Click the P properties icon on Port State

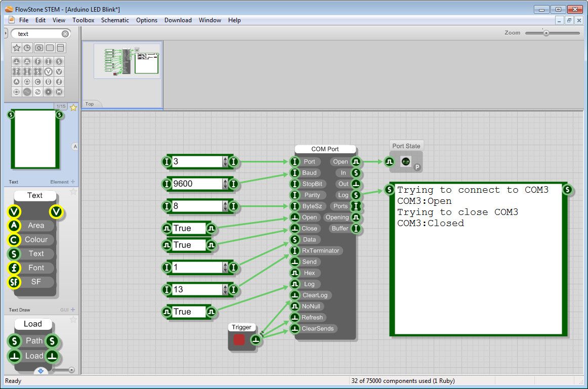(417, 167)
